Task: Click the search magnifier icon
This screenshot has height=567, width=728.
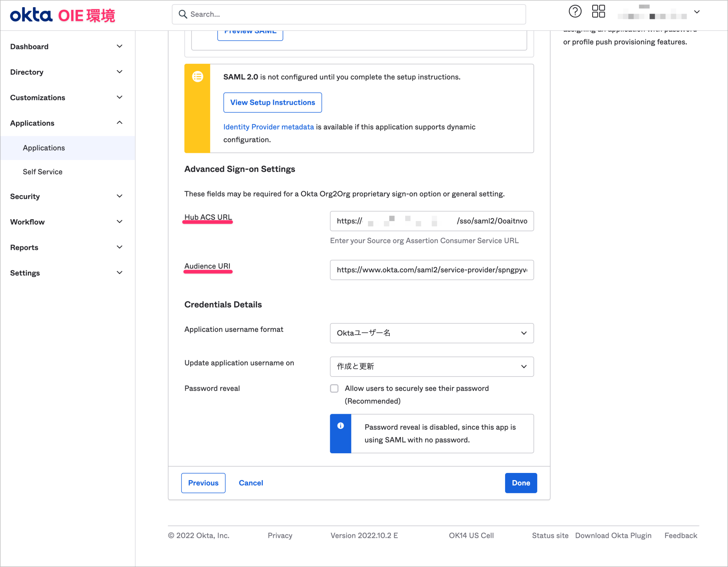Action: pyautogui.click(x=183, y=14)
